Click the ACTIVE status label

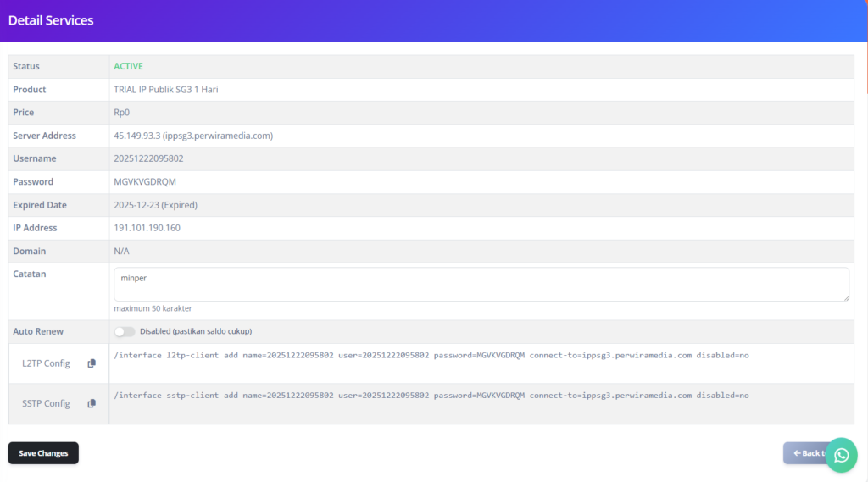point(128,66)
